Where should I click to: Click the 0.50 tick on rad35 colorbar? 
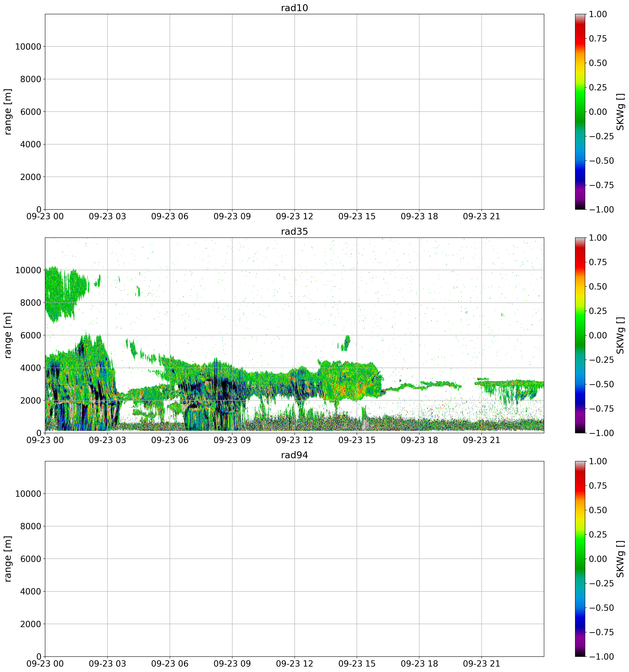click(598, 287)
